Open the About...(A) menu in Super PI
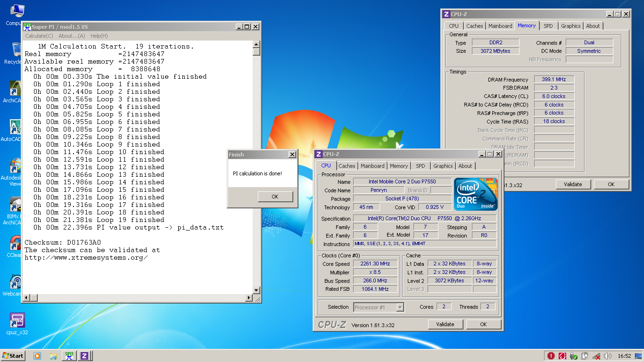 click(72, 36)
